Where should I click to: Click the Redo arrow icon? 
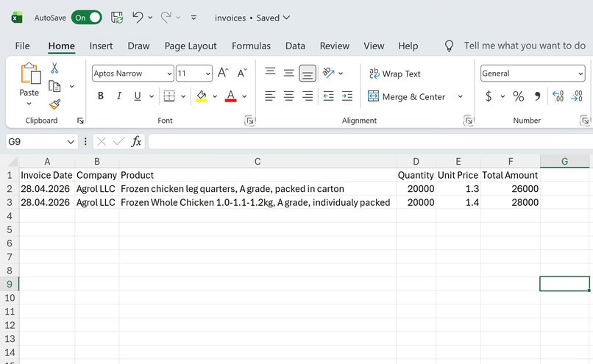click(166, 18)
